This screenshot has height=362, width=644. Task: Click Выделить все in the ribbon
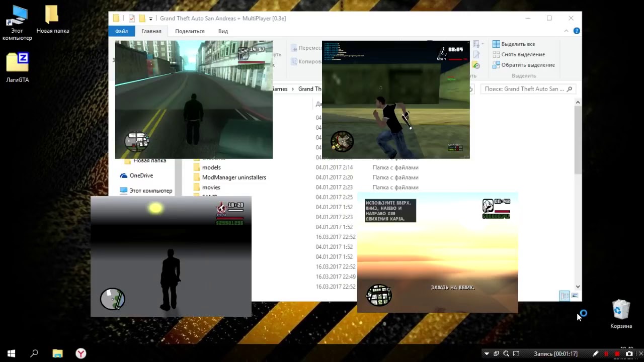tap(513, 44)
